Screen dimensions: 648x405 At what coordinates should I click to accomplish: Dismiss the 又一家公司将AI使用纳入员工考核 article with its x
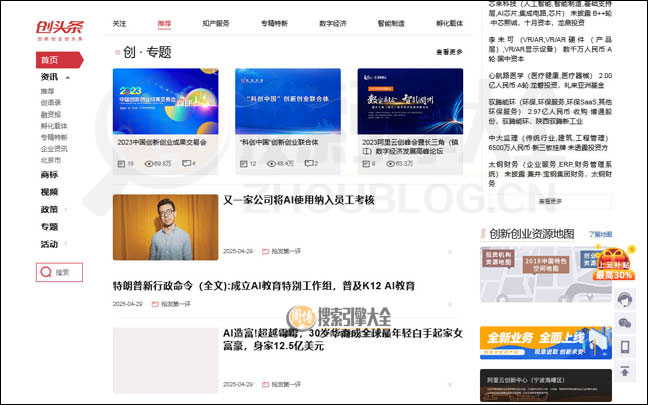[450, 251]
